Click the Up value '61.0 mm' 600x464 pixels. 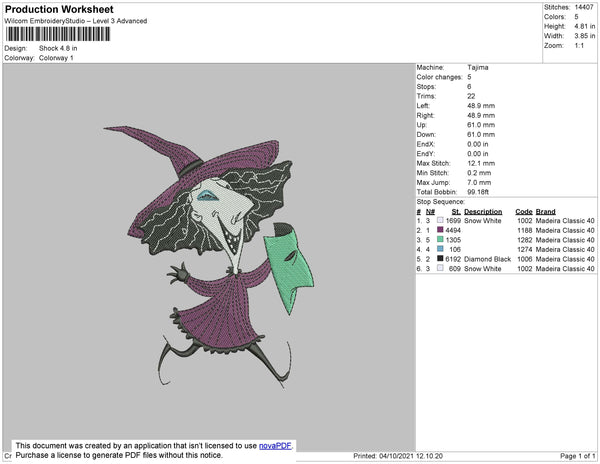point(481,125)
